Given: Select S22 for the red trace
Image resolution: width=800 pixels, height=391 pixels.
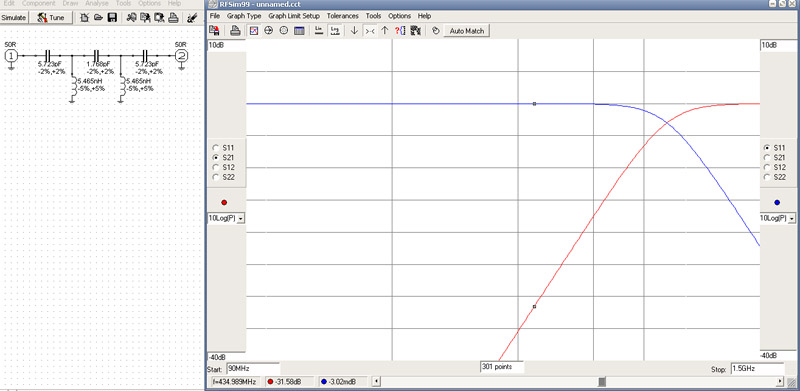Looking at the screenshot, I should pyautogui.click(x=216, y=177).
